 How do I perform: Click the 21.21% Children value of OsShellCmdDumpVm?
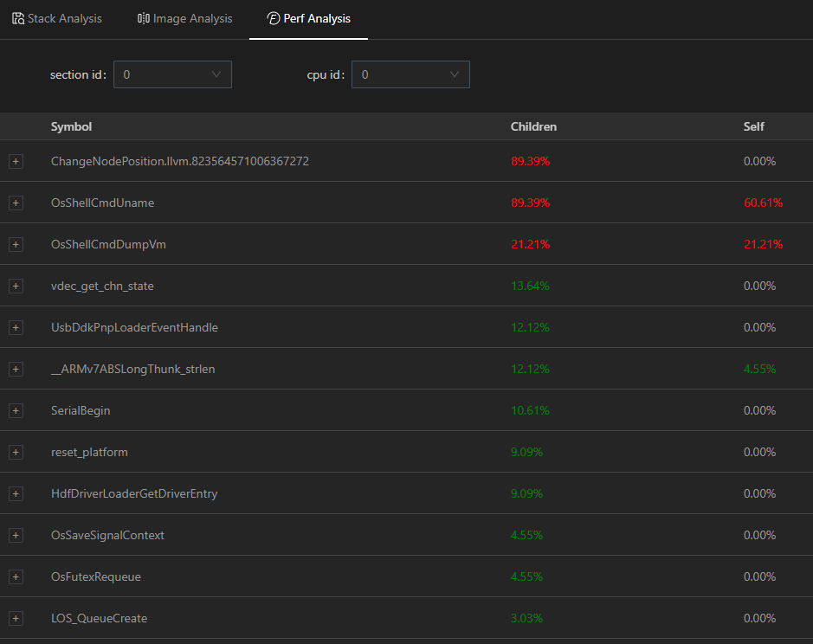[531, 244]
